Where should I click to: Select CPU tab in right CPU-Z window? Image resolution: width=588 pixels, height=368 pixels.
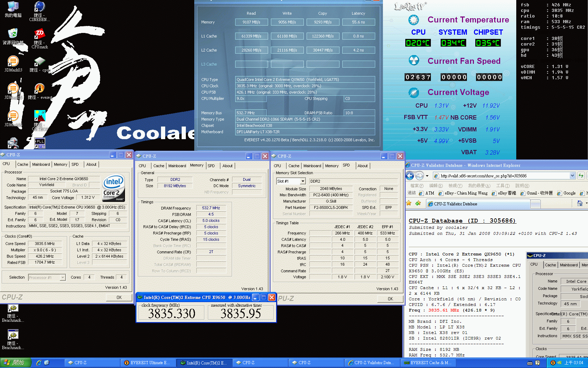click(278, 166)
